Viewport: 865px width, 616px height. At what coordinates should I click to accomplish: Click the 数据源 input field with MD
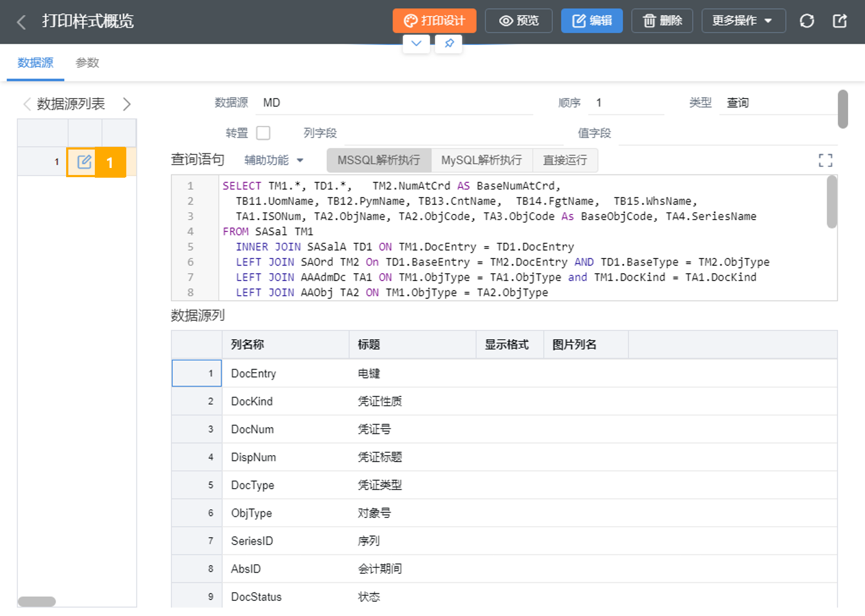[x=395, y=103]
